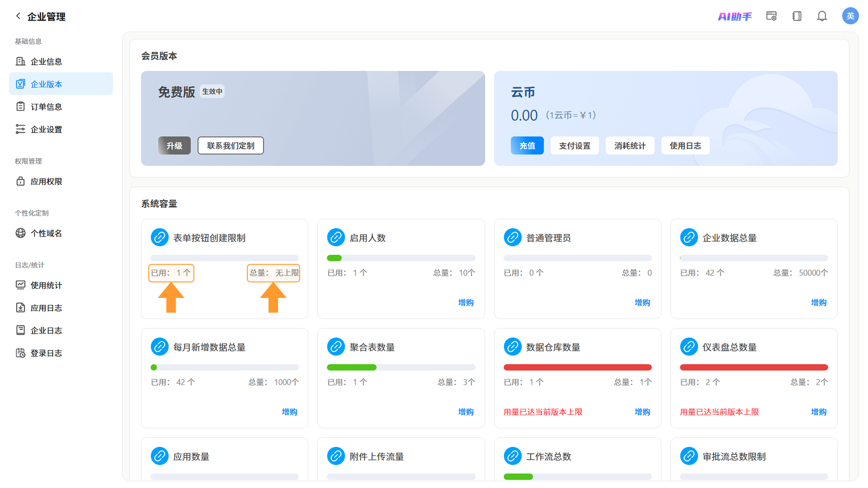
Task: Click the 登录日志 calendar icon
Action: pyautogui.click(x=21, y=353)
